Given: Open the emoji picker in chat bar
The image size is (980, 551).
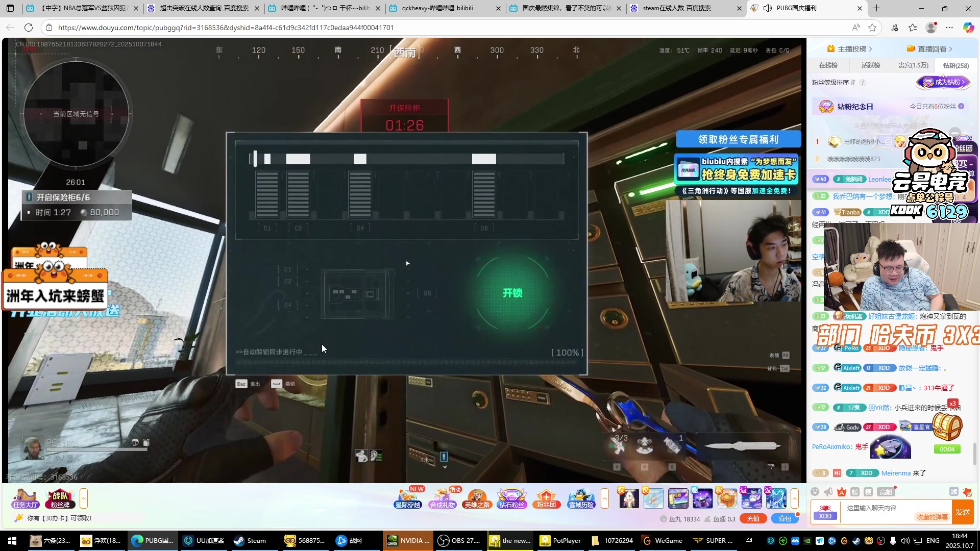Looking at the screenshot, I should (x=815, y=492).
